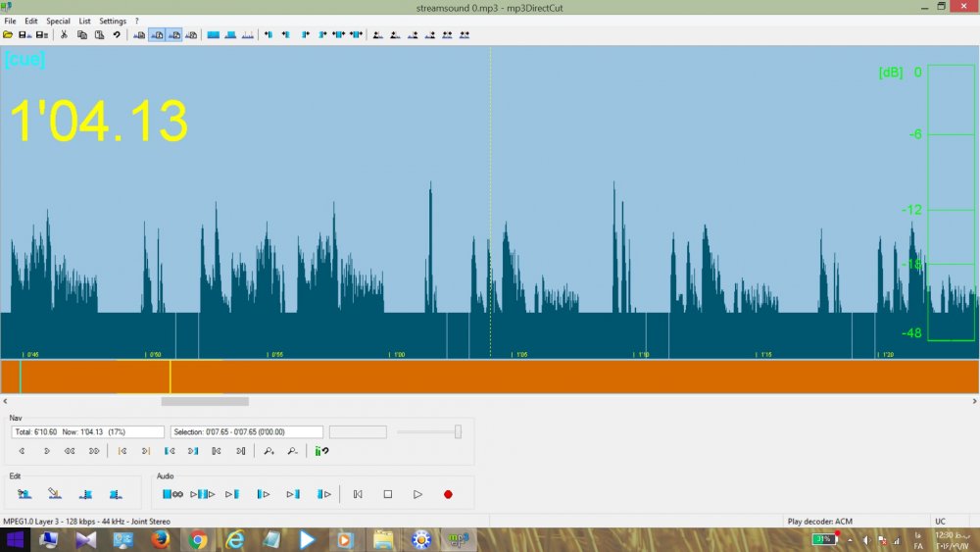Open the List menu
The width and height of the screenshot is (980, 552).
point(84,21)
